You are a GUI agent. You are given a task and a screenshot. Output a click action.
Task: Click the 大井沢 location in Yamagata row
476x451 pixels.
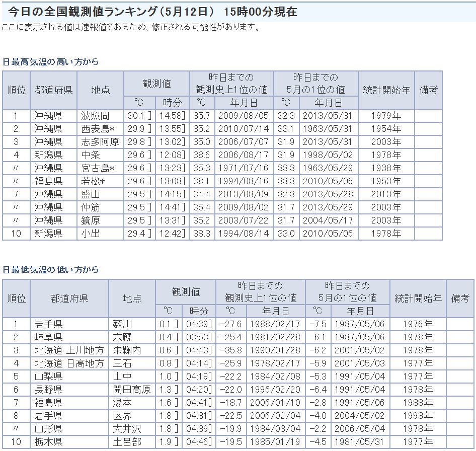[127, 428]
